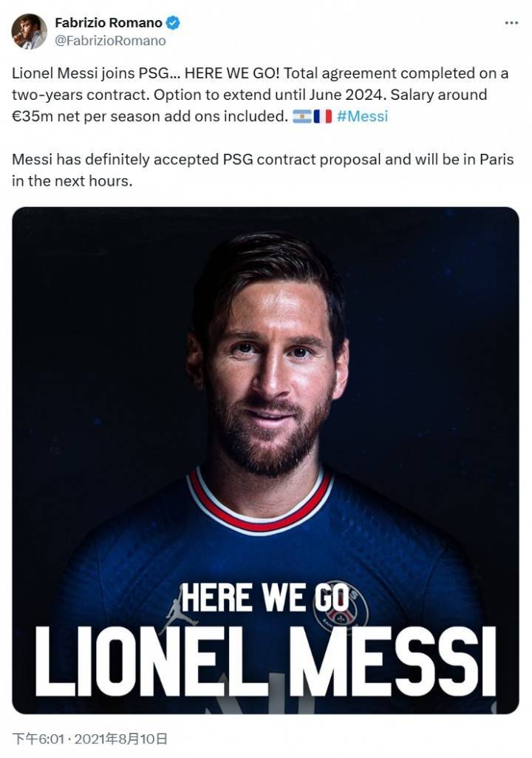Click the paragraph "Messi has definitely accepted"
Image resolution: width=532 pixels, height=758 pixels.
[262, 170]
